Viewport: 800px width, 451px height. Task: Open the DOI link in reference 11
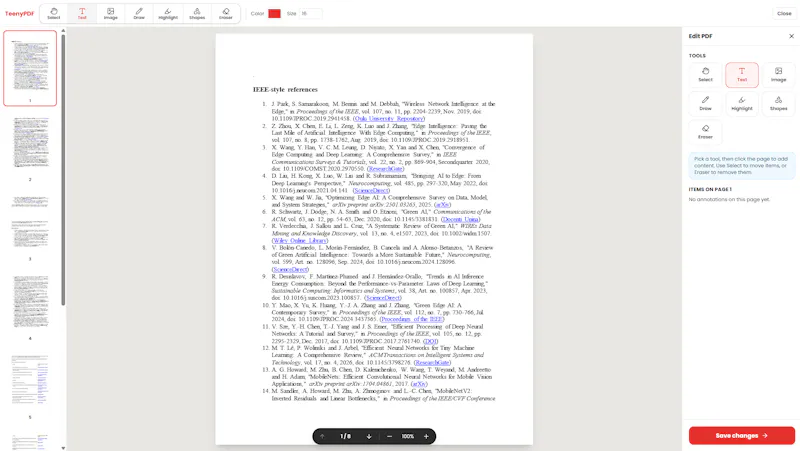pyautogui.click(x=431, y=341)
